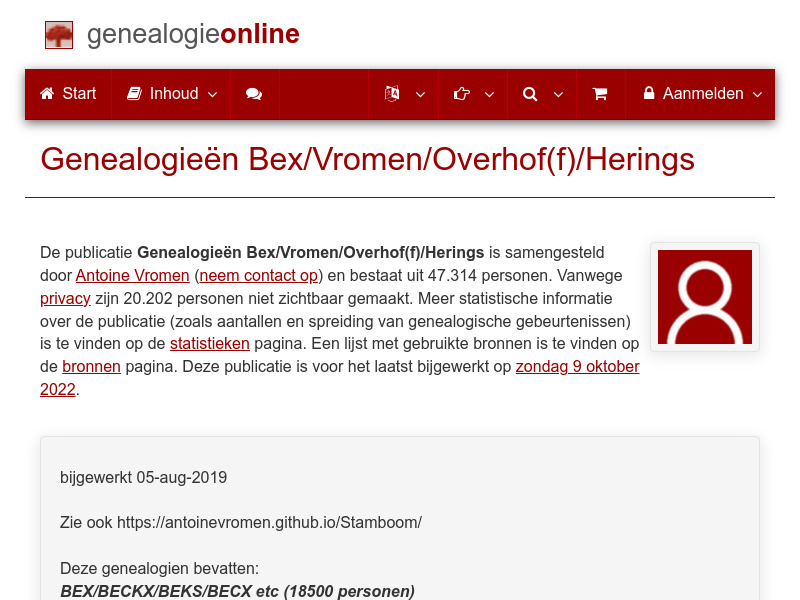800x600 pixels.
Task: Click the search magnifier icon
Action: click(x=530, y=93)
